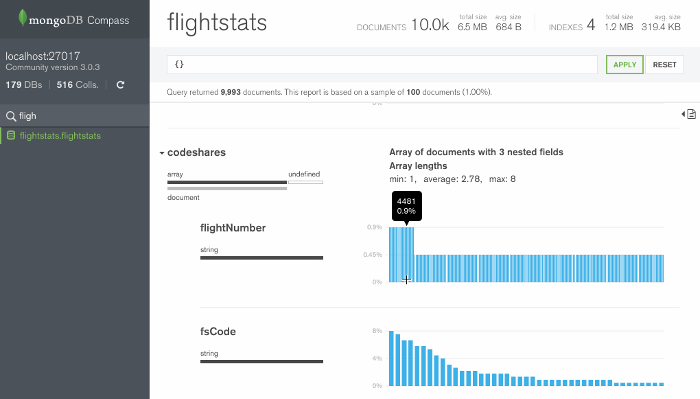Select the document type bar under codeshares

pyautogui.click(x=227, y=189)
